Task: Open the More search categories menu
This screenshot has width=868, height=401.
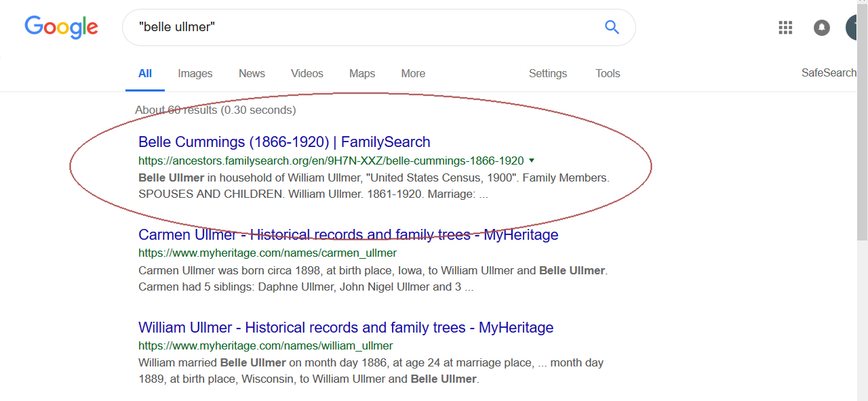Action: tap(413, 73)
